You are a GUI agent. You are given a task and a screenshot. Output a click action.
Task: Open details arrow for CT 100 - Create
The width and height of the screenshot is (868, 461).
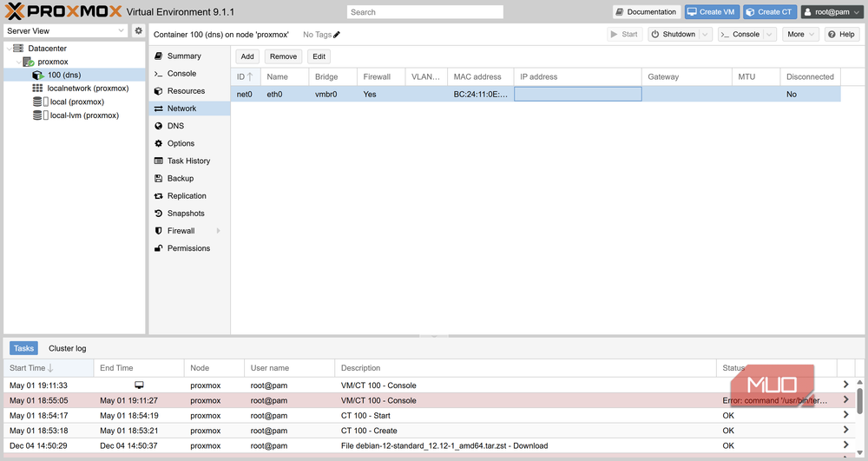click(x=845, y=430)
